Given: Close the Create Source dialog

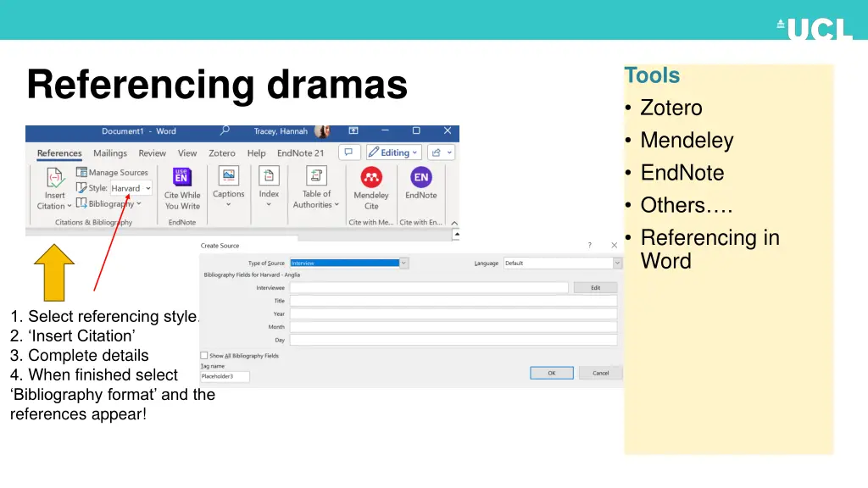Looking at the screenshot, I should point(614,245).
